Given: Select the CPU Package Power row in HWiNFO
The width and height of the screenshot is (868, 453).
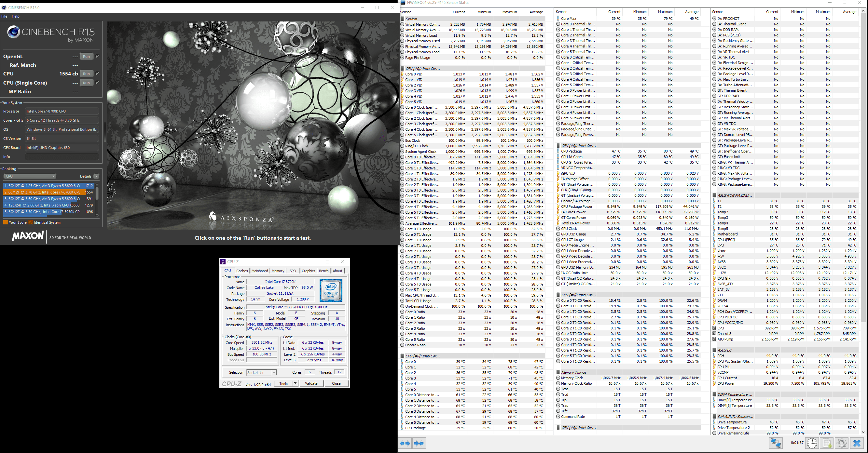Looking at the screenshot, I should [x=628, y=207].
